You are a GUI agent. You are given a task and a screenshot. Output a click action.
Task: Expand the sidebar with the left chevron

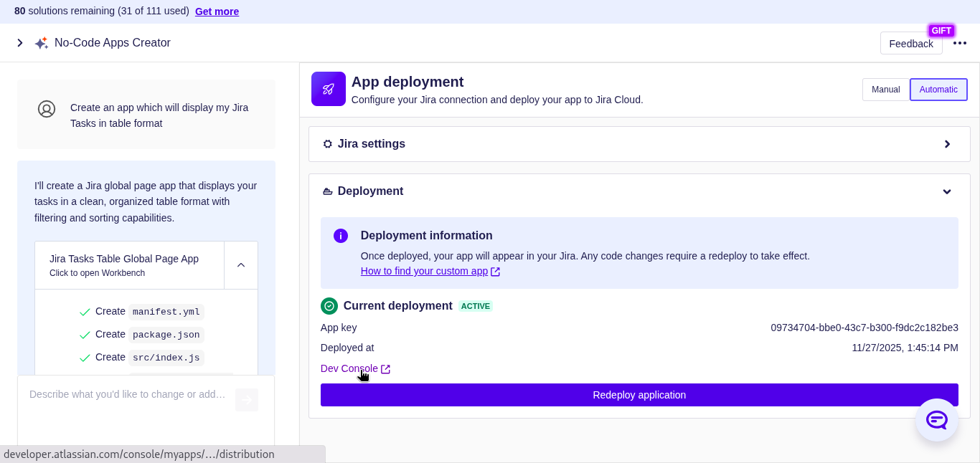point(20,43)
